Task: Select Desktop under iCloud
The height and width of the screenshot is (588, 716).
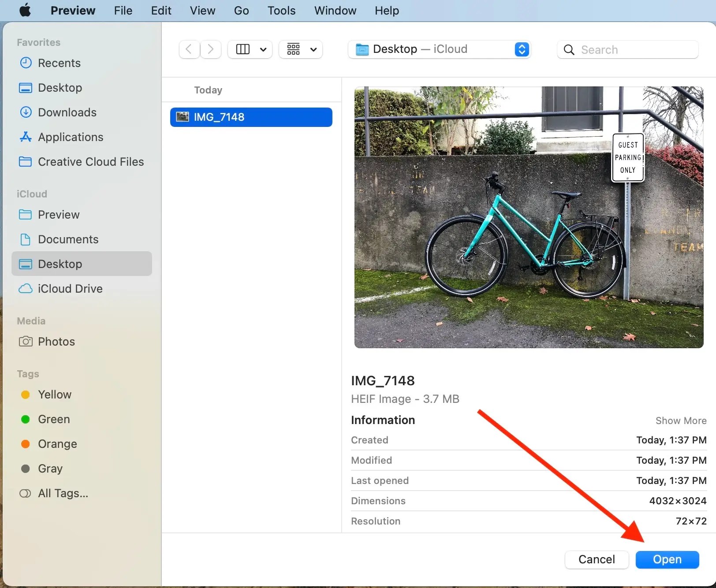Action: [x=82, y=264]
